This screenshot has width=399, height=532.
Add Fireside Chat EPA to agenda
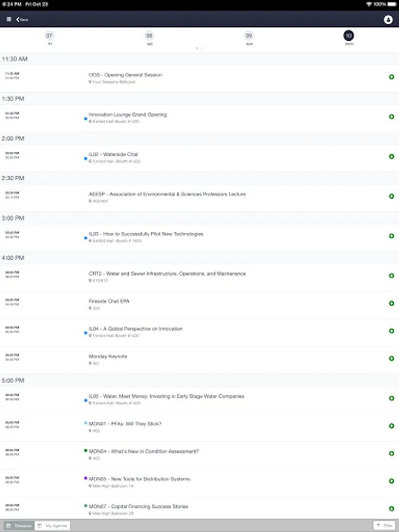(391, 303)
